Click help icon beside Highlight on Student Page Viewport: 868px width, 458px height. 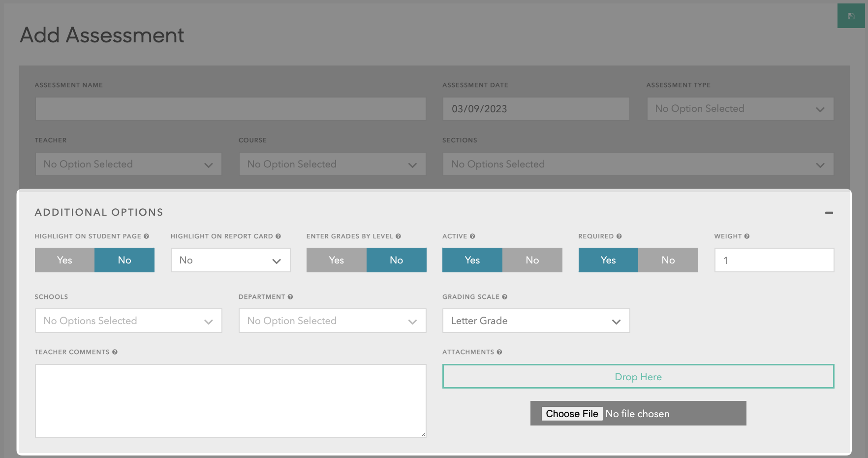point(146,236)
